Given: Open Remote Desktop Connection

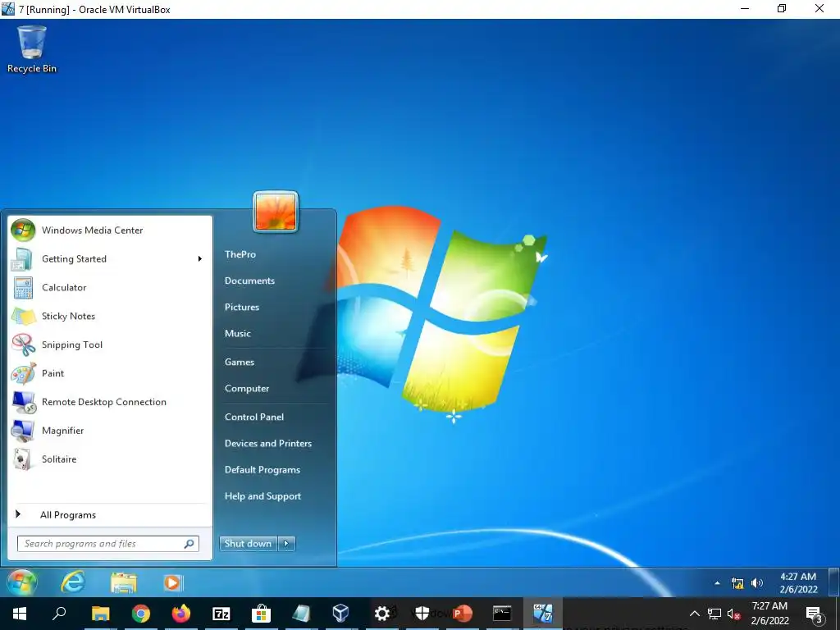Looking at the screenshot, I should point(110,402).
